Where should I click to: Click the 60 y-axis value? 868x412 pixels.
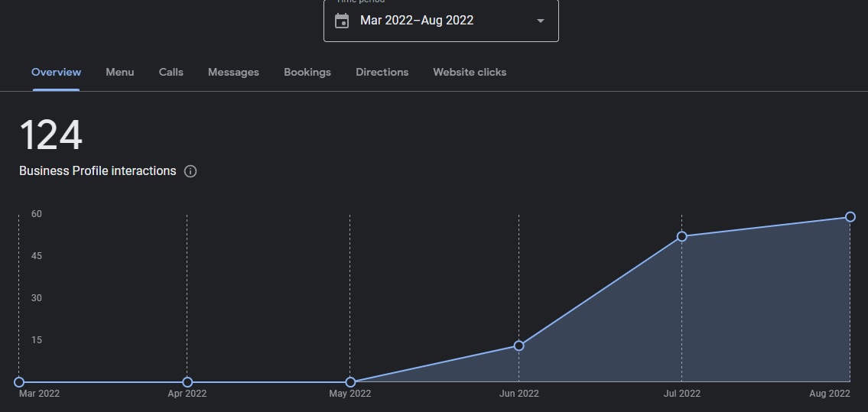pyautogui.click(x=37, y=214)
